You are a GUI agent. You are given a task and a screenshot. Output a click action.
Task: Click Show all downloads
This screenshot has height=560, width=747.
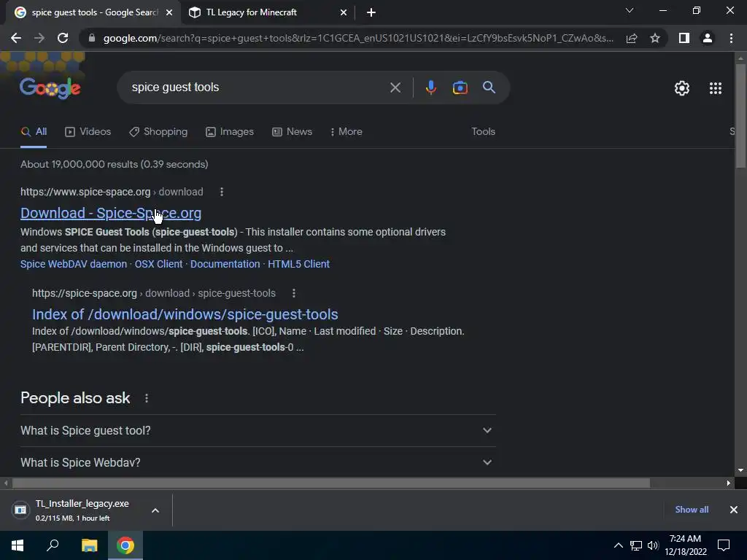coord(692,510)
